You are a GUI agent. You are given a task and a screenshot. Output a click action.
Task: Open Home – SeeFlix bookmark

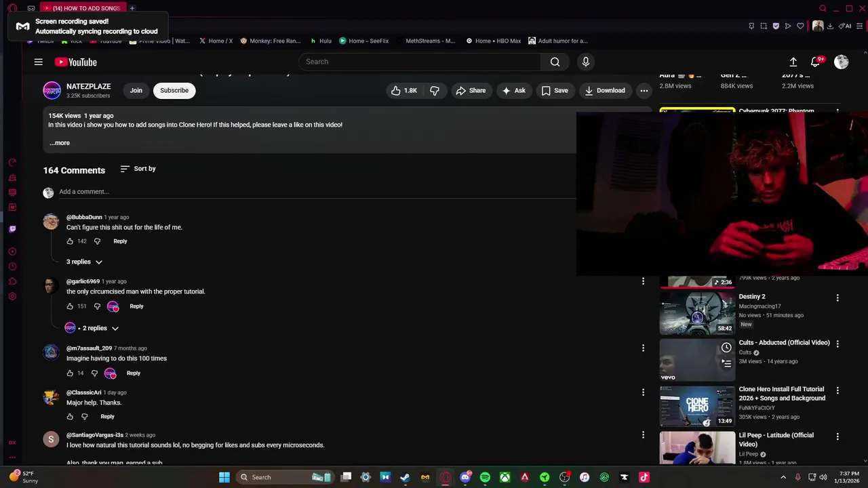point(364,41)
